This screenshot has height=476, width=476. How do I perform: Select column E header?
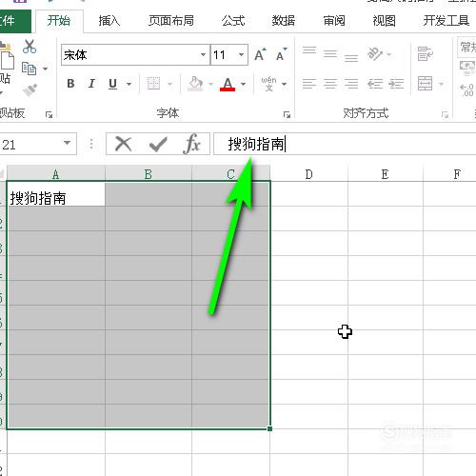tap(385, 174)
